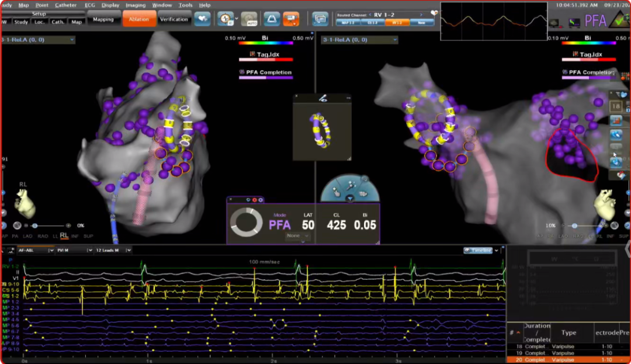
Task: Click the bar chart icon in right panel
Action: point(616,120)
